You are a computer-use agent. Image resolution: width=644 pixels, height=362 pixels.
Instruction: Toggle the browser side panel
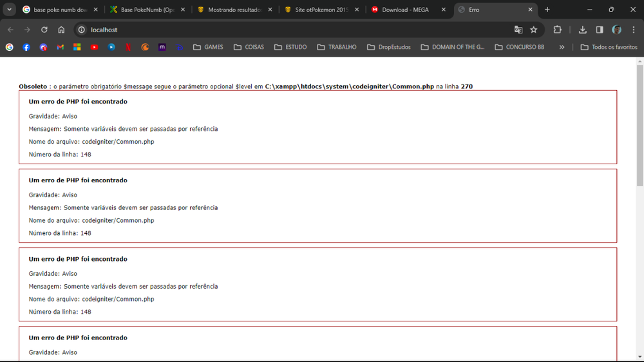coord(600,30)
